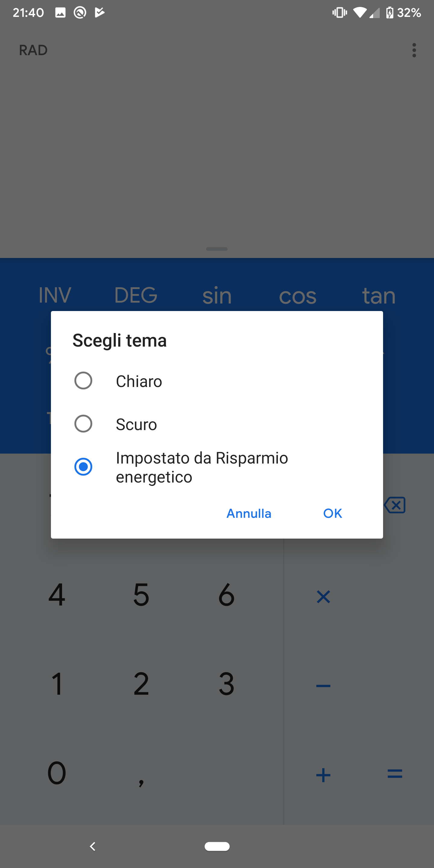Tap the number 5 key
Screen dimensions: 434x868
pyautogui.click(x=141, y=595)
